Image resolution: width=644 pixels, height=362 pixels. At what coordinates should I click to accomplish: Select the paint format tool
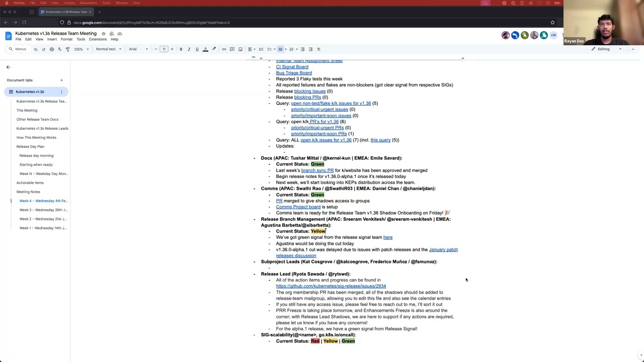pos(67,49)
